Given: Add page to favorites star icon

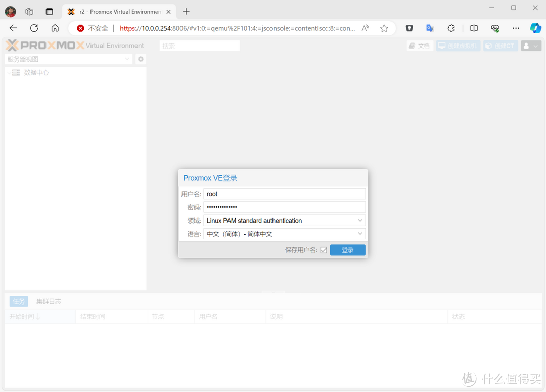Looking at the screenshot, I should pyautogui.click(x=384, y=28).
